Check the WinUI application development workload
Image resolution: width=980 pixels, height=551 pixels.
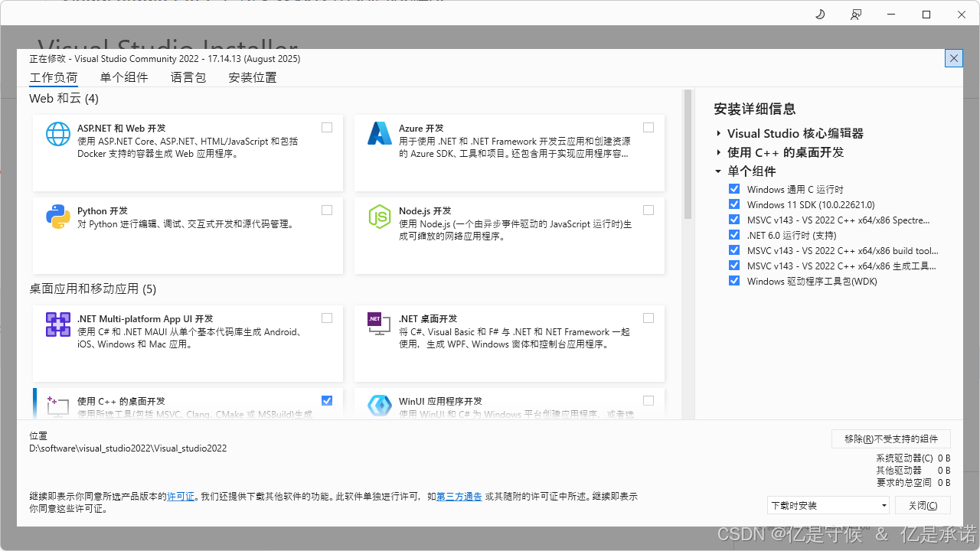(648, 400)
